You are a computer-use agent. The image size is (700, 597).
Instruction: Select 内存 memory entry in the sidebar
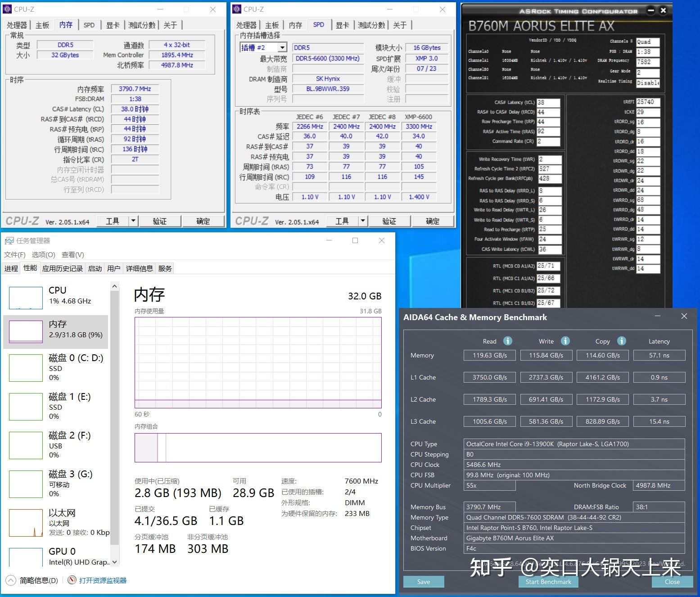(56, 332)
